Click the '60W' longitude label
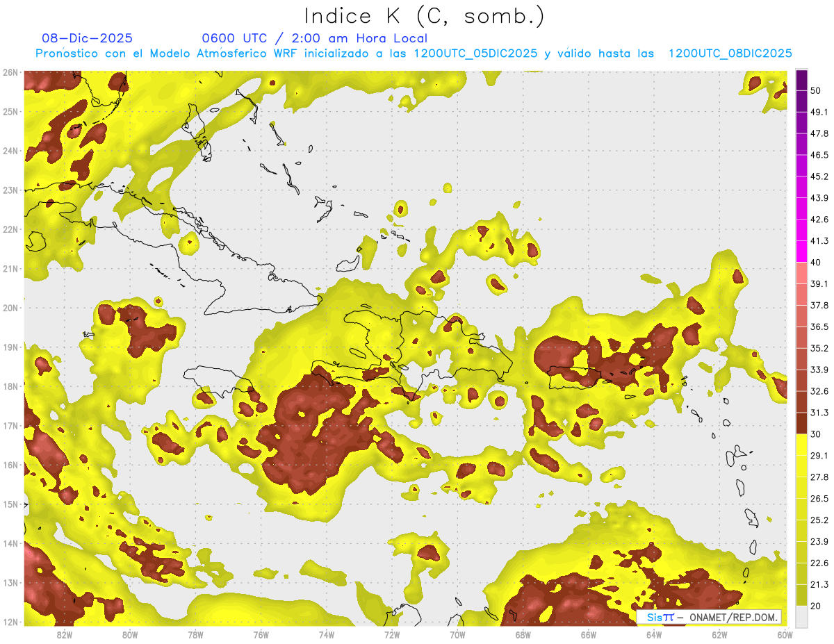Image resolution: width=834 pixels, height=644 pixels. (785, 635)
